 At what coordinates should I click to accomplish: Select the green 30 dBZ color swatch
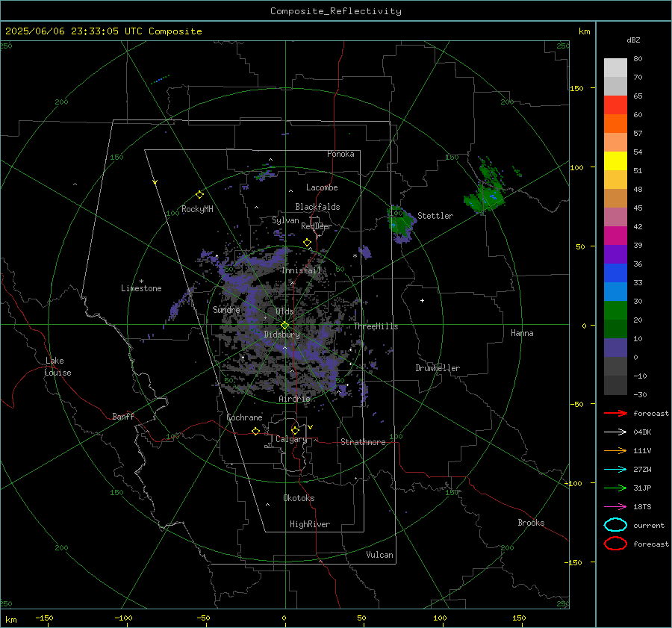coord(615,311)
